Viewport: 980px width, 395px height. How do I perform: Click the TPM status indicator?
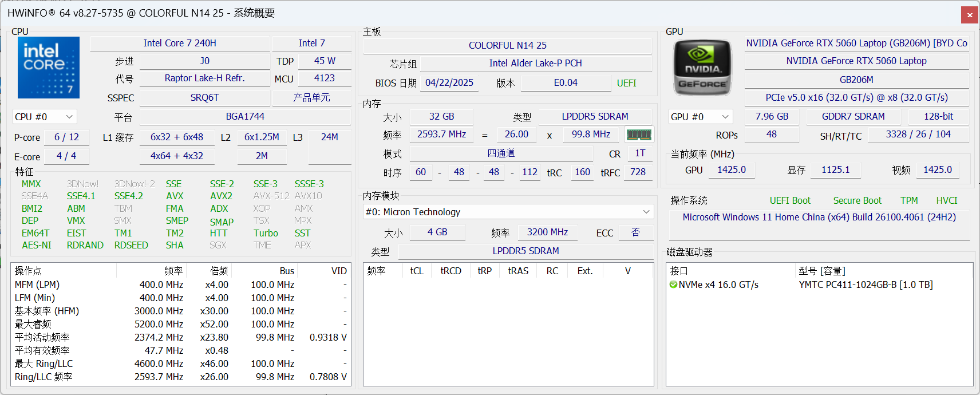[x=909, y=200]
